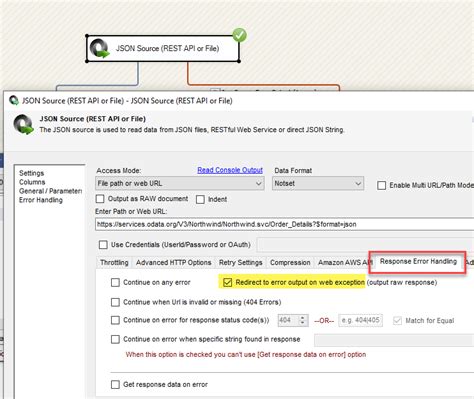Switch to the Advanced HTTP Options tab

click(173, 263)
